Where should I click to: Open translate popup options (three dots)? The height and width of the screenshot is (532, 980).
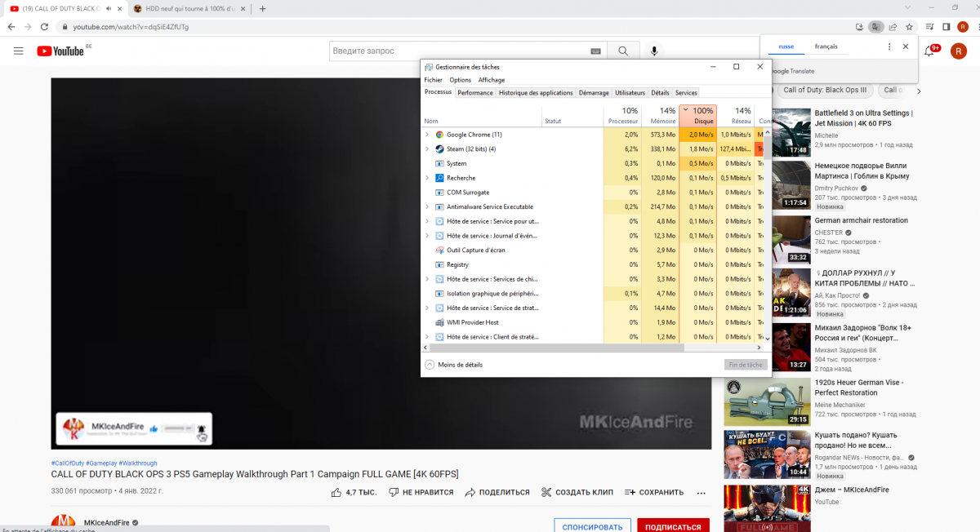(x=889, y=47)
